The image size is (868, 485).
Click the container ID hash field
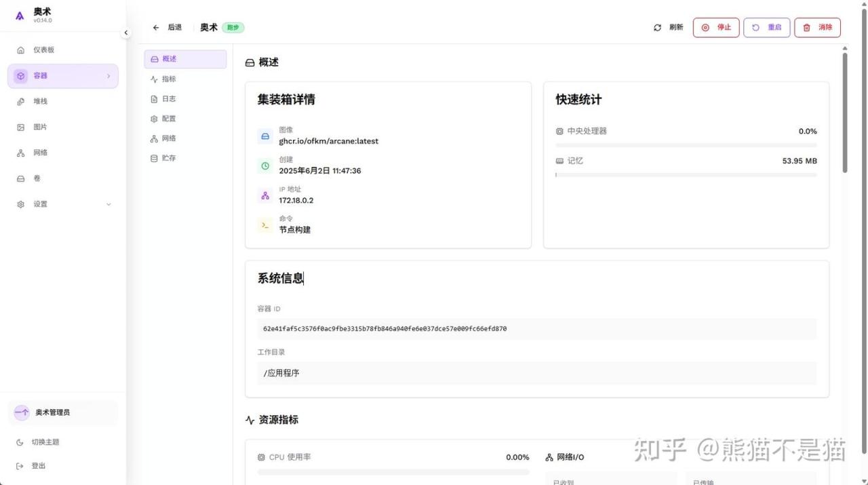tap(537, 329)
